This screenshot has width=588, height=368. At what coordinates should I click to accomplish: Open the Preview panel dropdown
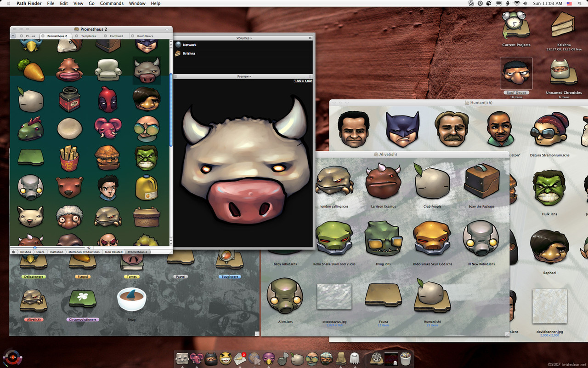(x=244, y=76)
